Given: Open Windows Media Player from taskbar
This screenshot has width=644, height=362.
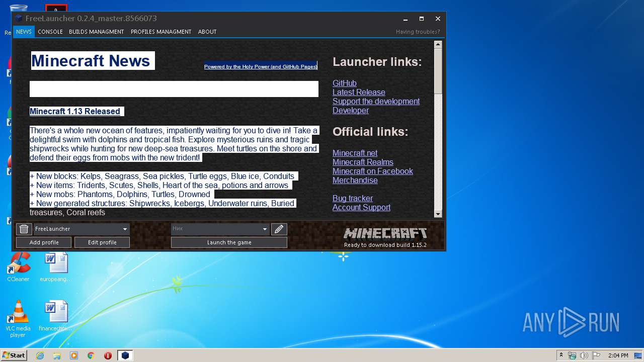Looking at the screenshot, I should point(74,355).
